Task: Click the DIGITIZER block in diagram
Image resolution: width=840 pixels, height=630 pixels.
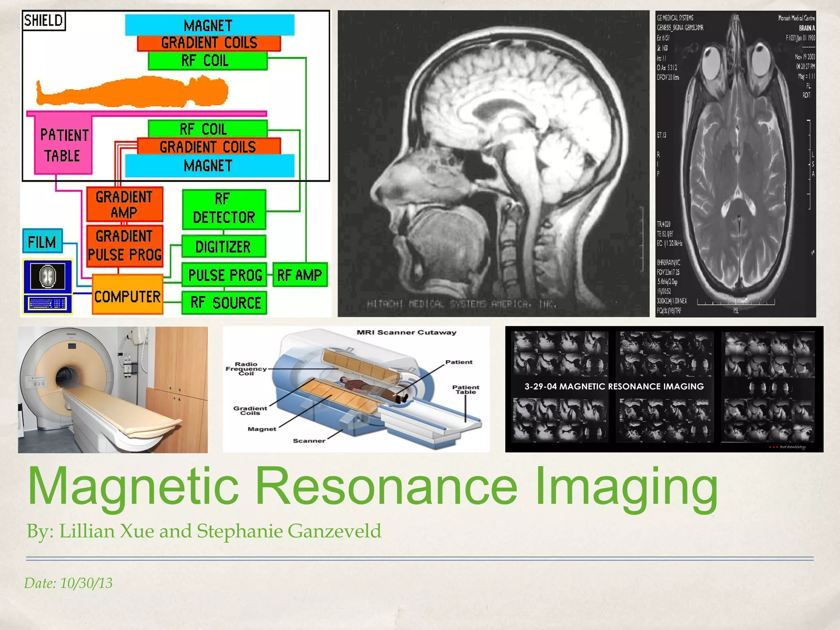Action: coord(224,247)
